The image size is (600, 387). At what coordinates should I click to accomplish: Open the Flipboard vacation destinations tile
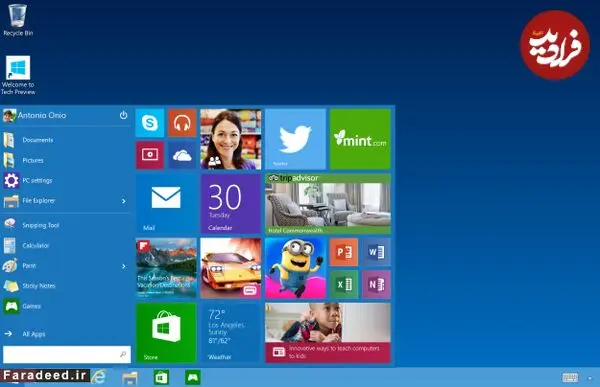(166, 268)
